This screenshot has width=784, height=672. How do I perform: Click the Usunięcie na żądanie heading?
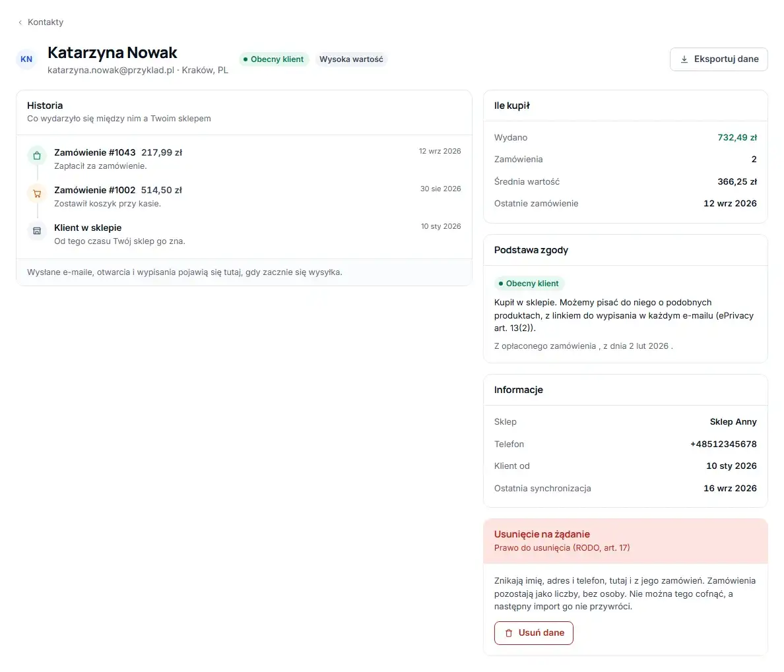tap(542, 534)
